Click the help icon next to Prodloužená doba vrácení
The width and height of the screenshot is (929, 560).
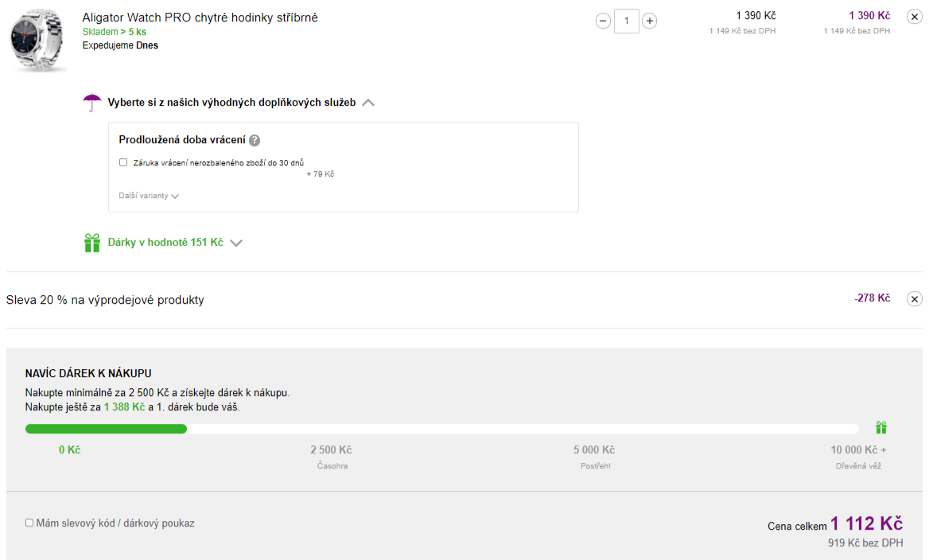255,141
